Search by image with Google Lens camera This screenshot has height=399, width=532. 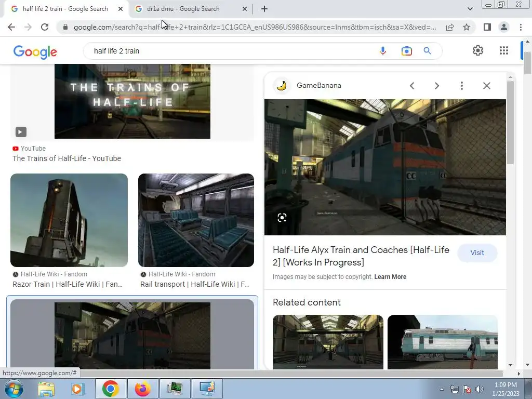coord(406,51)
